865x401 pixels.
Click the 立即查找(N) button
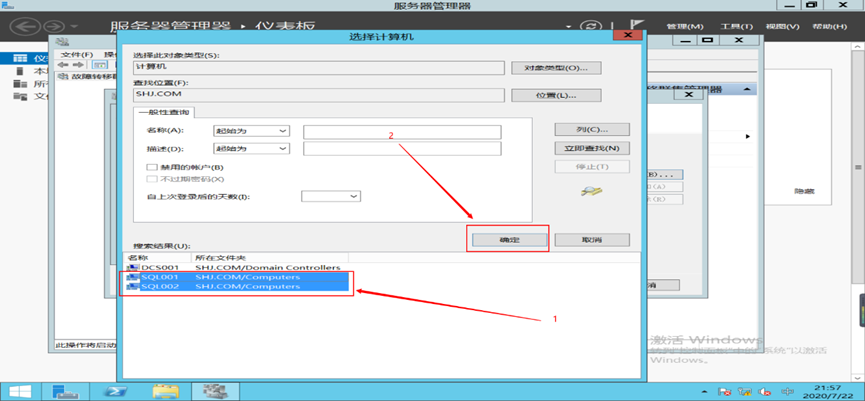click(x=592, y=148)
